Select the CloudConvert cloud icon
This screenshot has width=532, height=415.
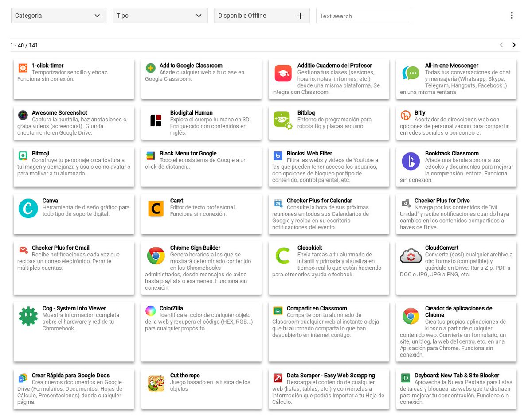(411, 256)
